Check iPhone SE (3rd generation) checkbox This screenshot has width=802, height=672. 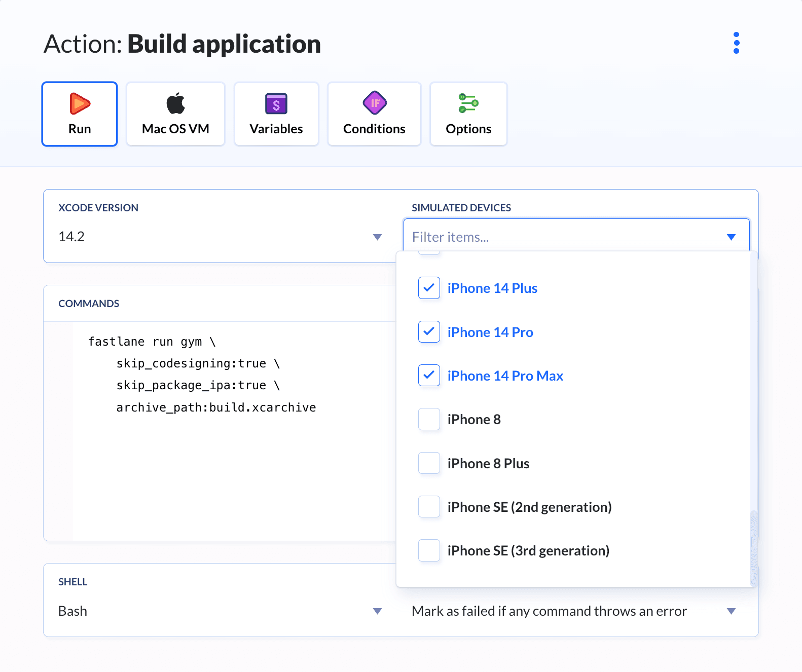coord(429,550)
